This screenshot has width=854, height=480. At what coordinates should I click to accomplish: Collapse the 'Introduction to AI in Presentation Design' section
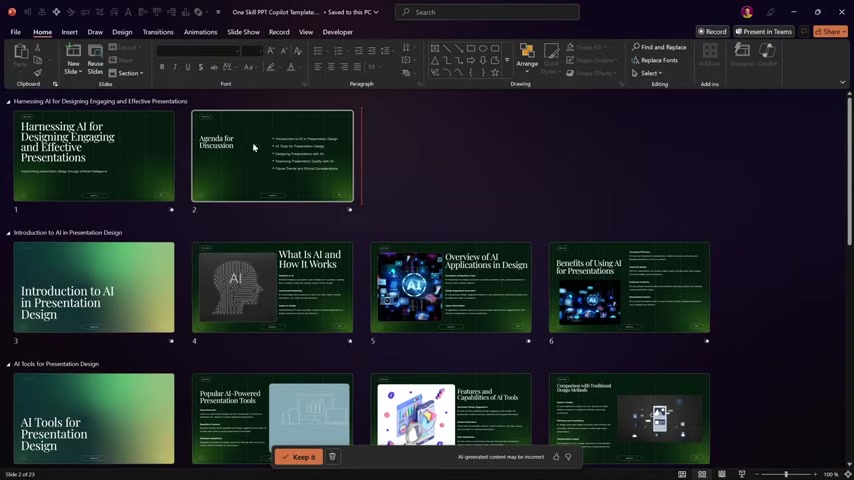[x=8, y=233]
